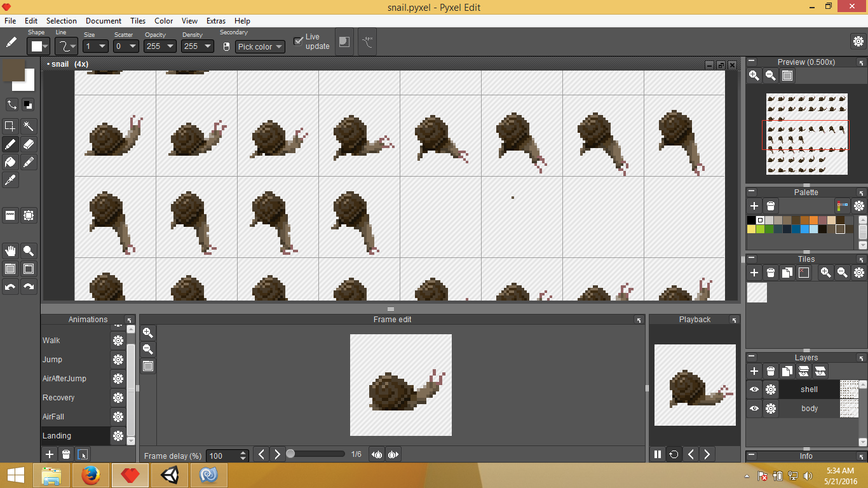Uncheck the Live update checkbox
This screenshot has height=488, width=868.
point(298,41)
